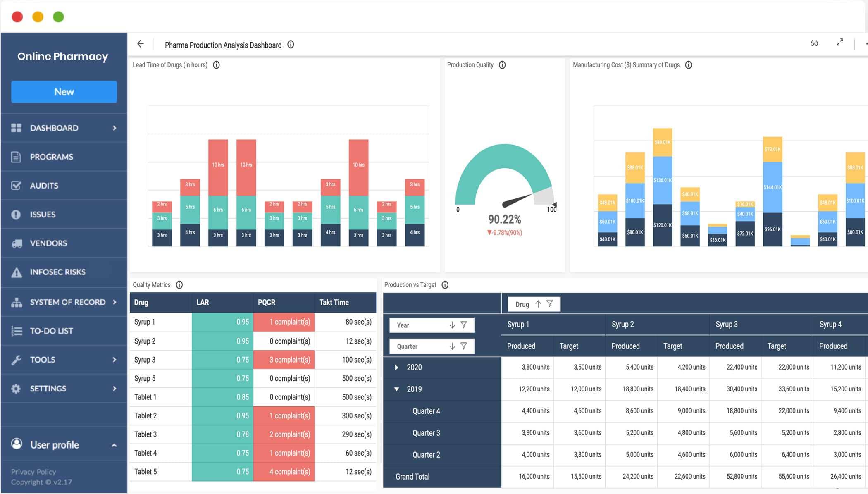The height and width of the screenshot is (494, 868).
Task: Click the glasses view icon in header
Action: [x=814, y=43]
